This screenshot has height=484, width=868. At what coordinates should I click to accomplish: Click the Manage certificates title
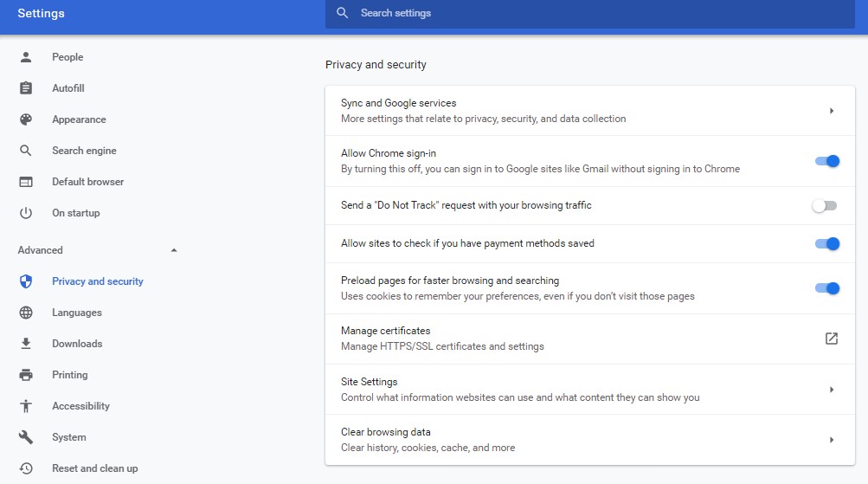tap(385, 331)
